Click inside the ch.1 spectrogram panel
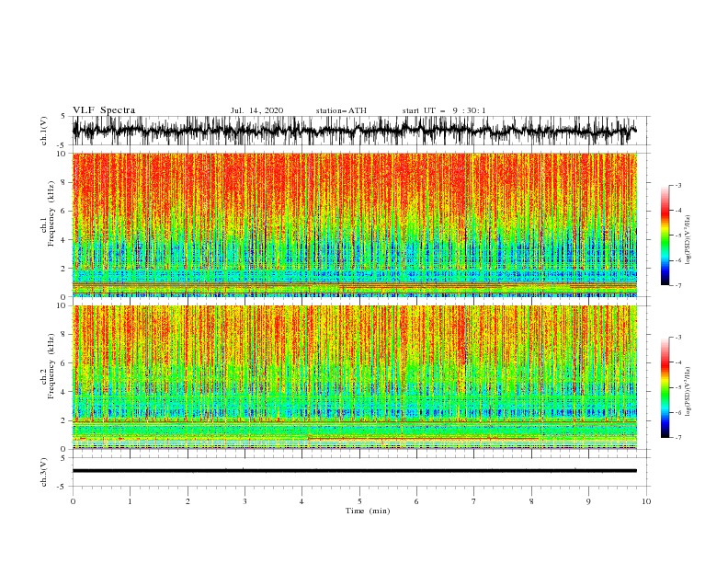The height and width of the screenshot is (563, 728). point(355,224)
